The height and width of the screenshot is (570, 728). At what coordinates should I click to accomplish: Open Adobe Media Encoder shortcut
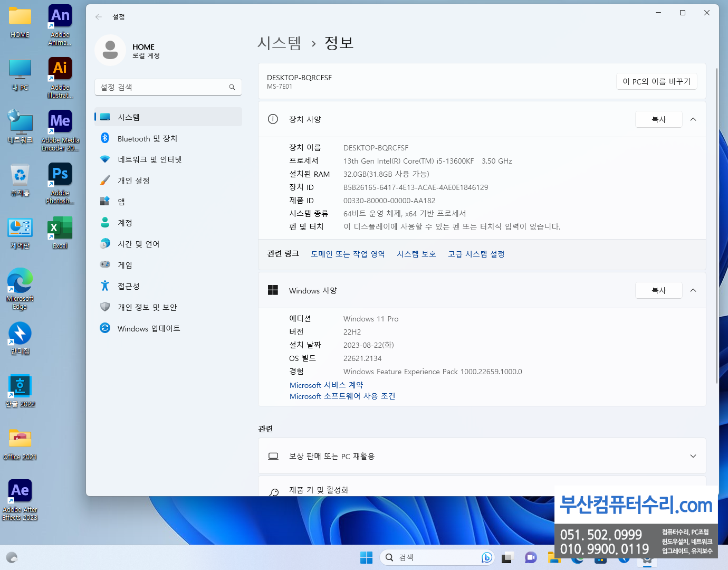pyautogui.click(x=60, y=131)
